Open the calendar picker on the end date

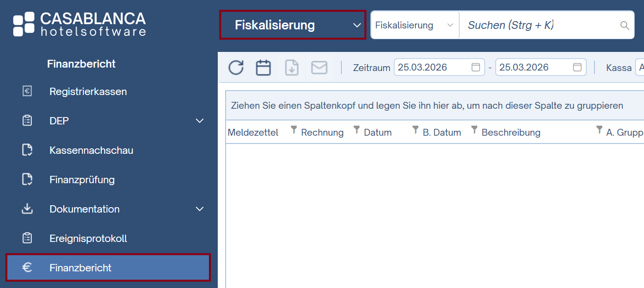(x=577, y=67)
